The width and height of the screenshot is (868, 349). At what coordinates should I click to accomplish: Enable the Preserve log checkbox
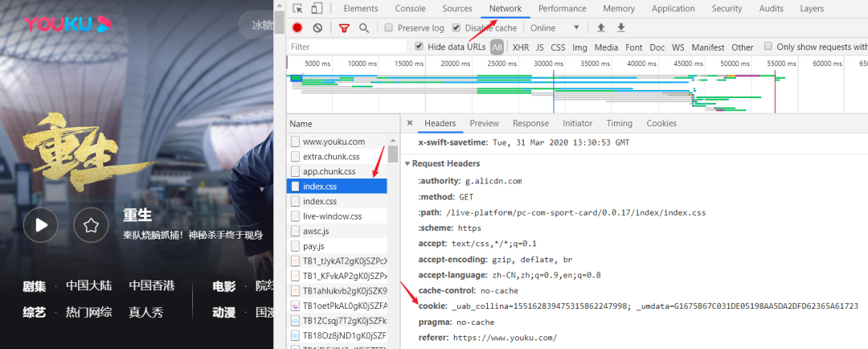click(x=389, y=27)
